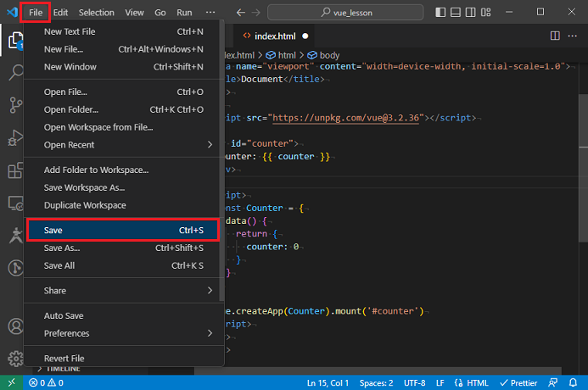
Task: Open the View menu
Action: (134, 13)
